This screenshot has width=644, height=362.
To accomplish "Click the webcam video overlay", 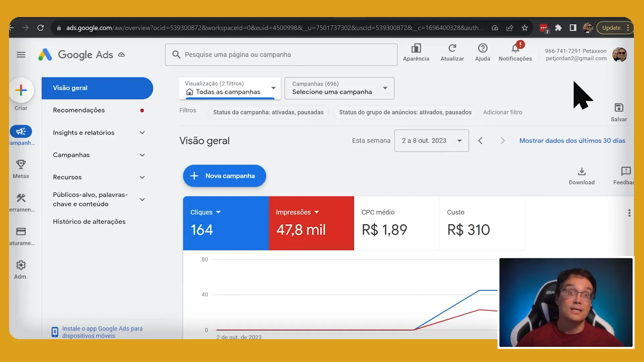I will (x=566, y=302).
